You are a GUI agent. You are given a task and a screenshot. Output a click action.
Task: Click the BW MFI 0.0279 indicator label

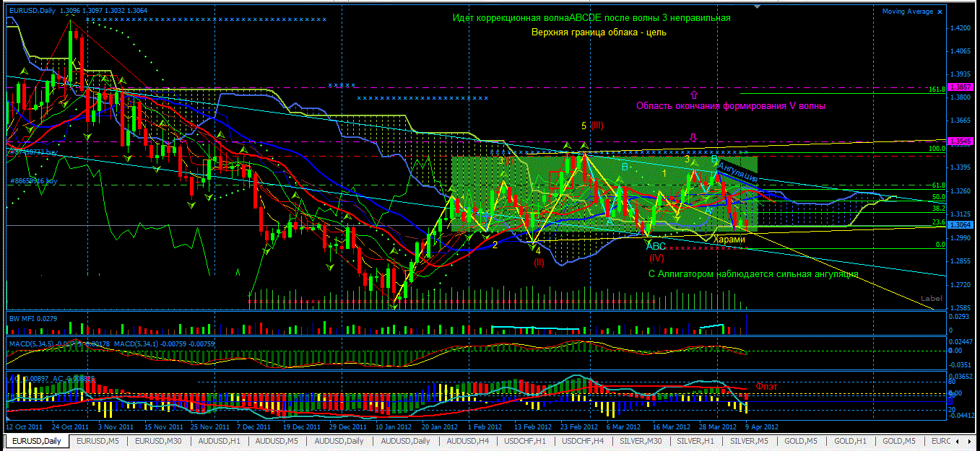(32, 318)
